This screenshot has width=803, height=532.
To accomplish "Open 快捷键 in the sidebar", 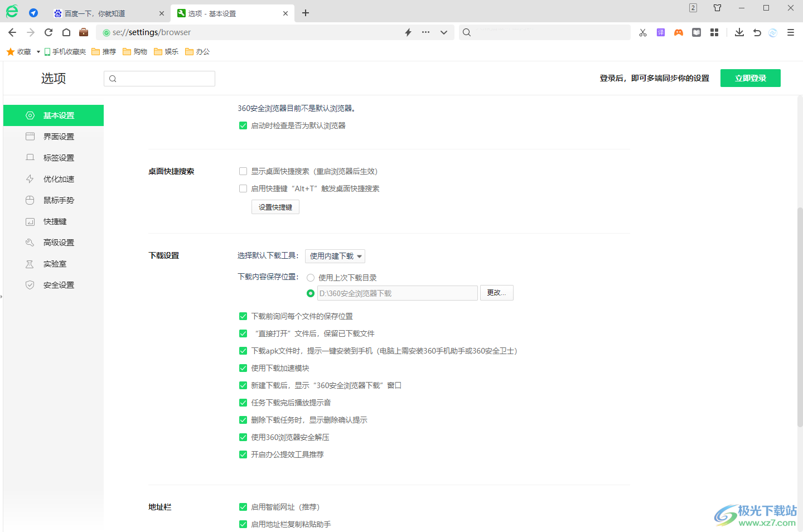I will (x=54, y=221).
